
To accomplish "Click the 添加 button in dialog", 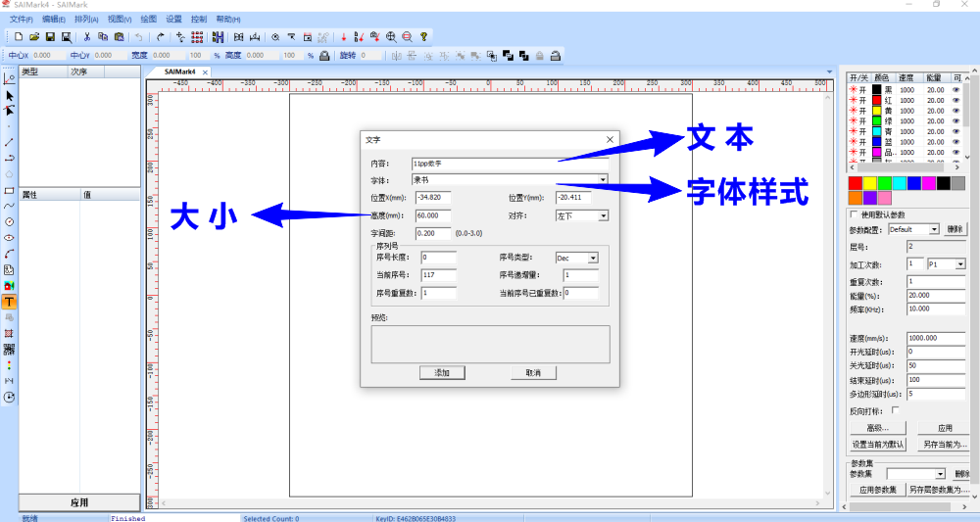I will (x=441, y=373).
